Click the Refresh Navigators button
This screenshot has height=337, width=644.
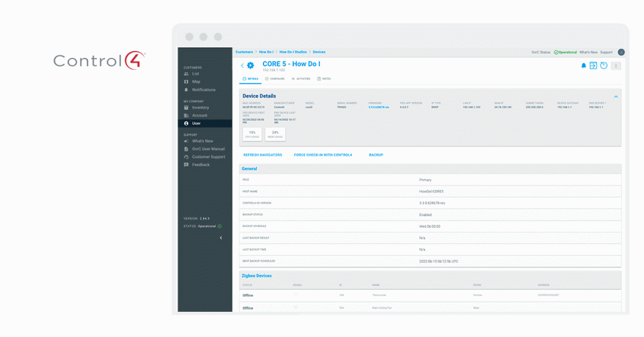pos(262,155)
